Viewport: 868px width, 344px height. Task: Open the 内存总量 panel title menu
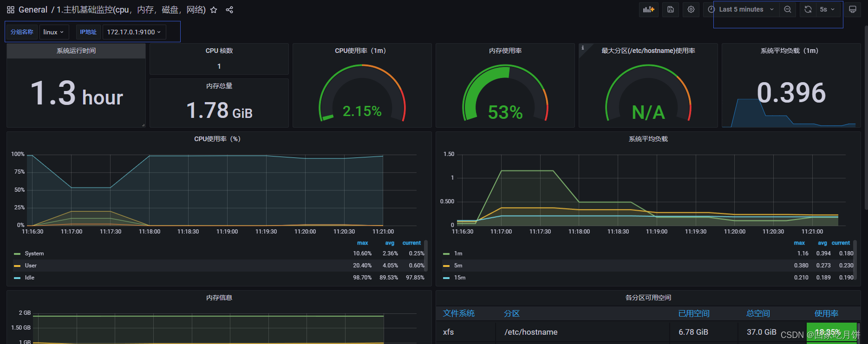point(219,86)
